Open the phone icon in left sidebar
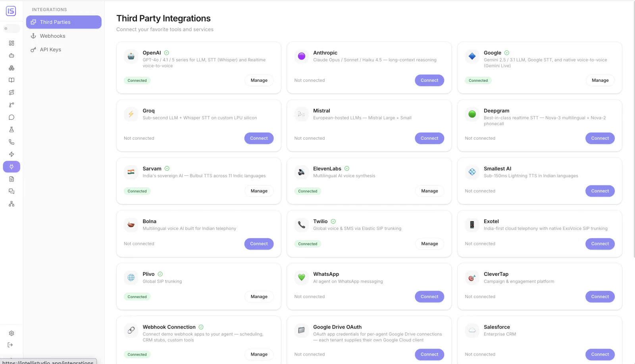The height and width of the screenshot is (364, 635). [12, 142]
